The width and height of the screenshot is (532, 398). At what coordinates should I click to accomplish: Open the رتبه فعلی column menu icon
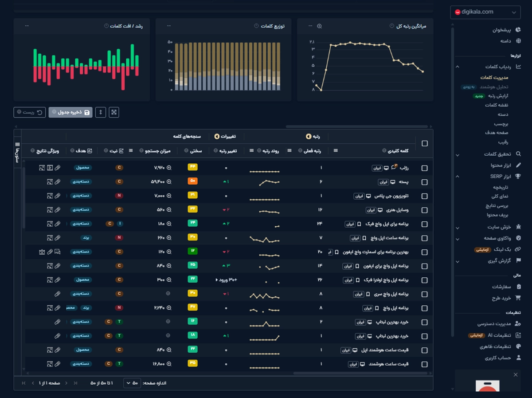289,151
